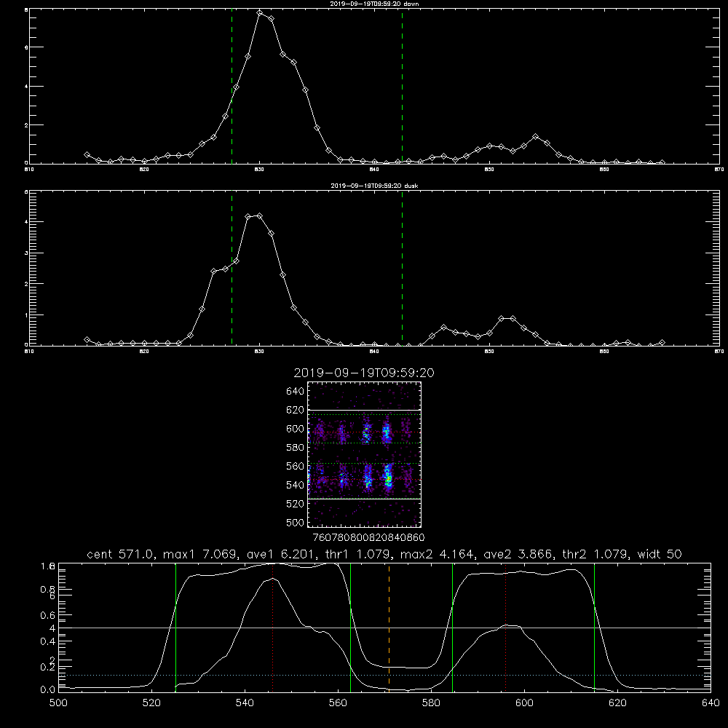
Task: Click the '560' x-axis label of bottom plot
Action: (338, 703)
